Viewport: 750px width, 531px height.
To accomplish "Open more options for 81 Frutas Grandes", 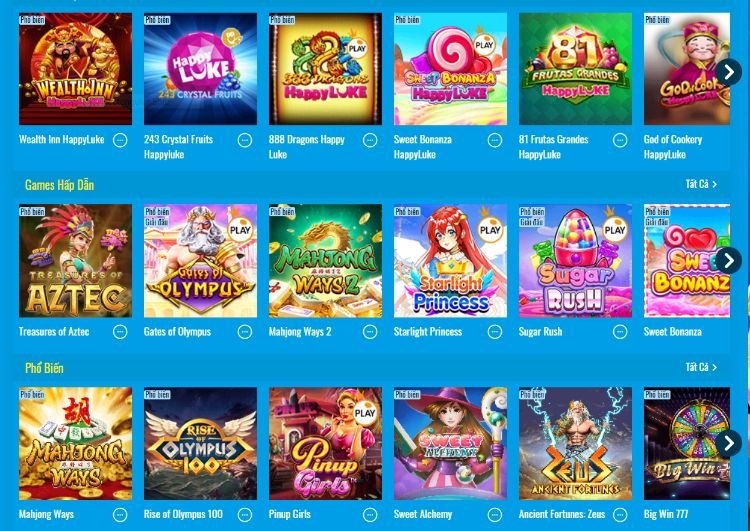I will pos(620,140).
